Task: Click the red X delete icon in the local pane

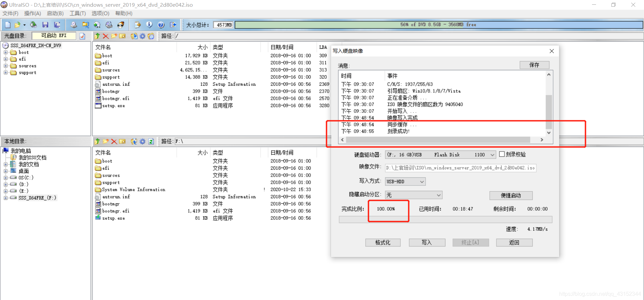Action: point(114,141)
